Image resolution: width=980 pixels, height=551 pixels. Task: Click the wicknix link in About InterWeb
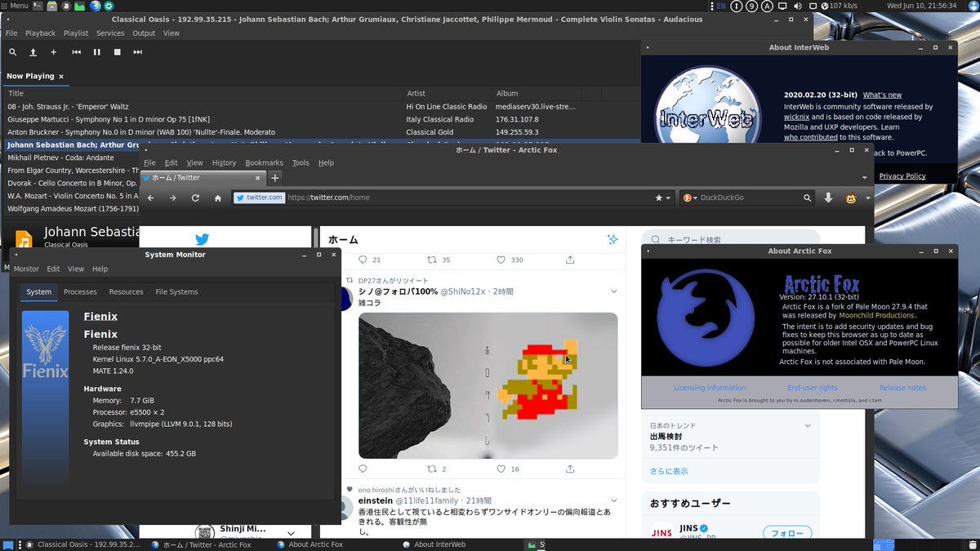[797, 117]
